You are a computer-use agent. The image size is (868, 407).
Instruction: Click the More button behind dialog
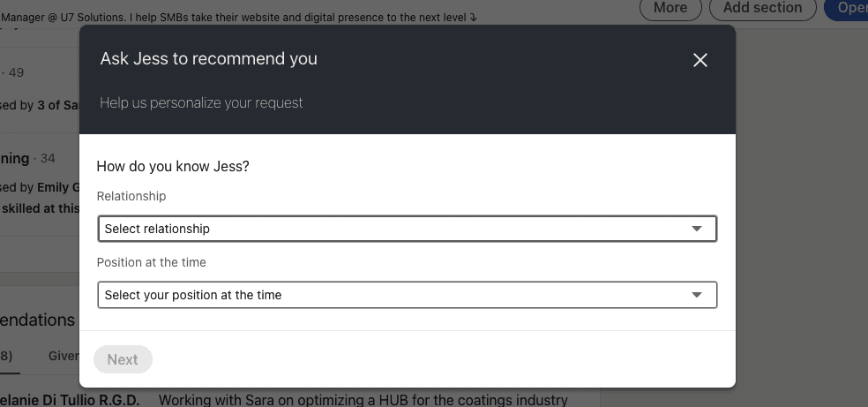pyautogui.click(x=670, y=8)
